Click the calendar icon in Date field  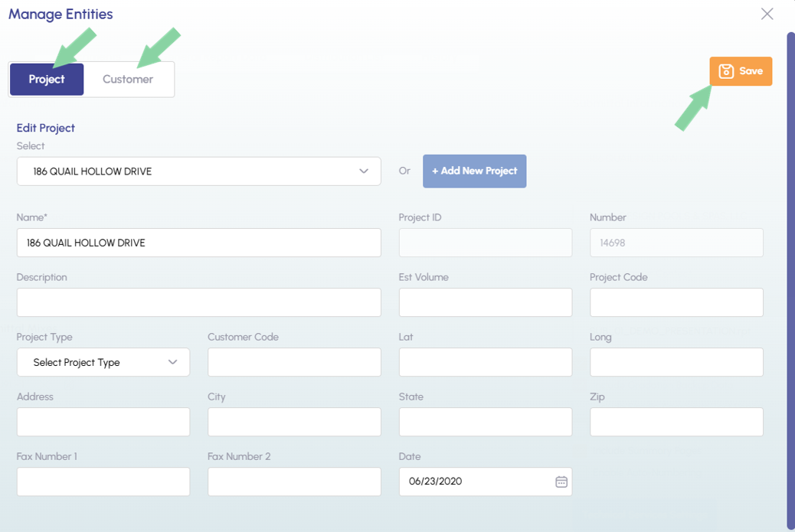(x=561, y=481)
